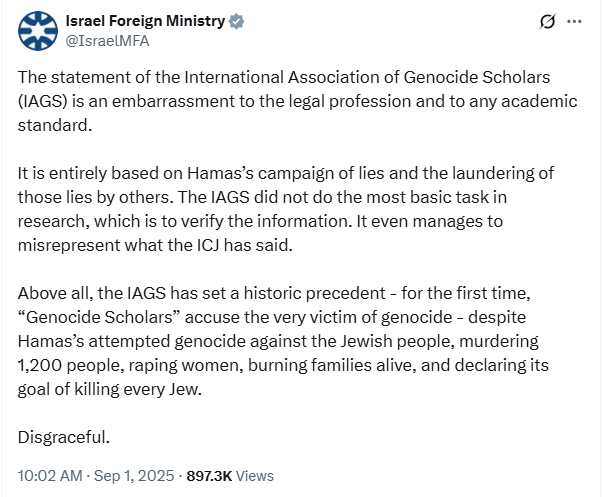Click the 10:02 AM timestamp
The image size is (604, 497).
50,476
